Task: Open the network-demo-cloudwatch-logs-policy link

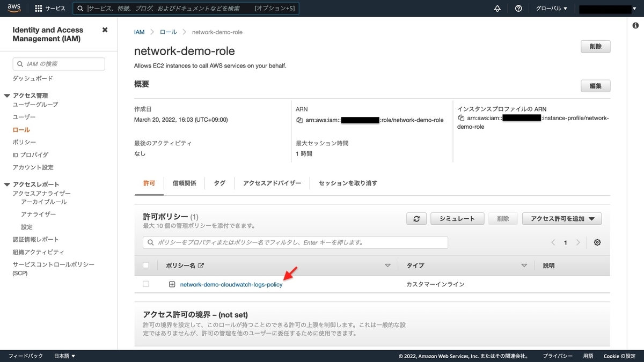Action: (231, 284)
